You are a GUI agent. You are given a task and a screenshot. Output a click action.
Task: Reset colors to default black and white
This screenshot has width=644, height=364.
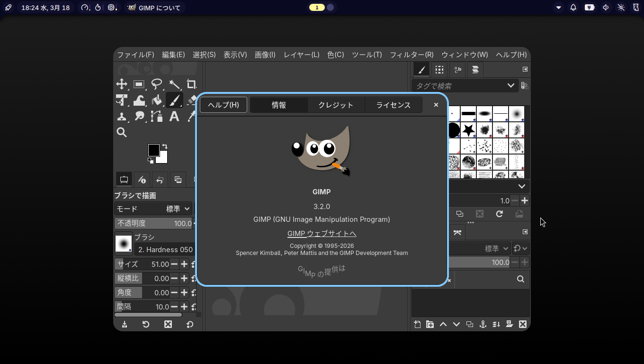tap(151, 160)
